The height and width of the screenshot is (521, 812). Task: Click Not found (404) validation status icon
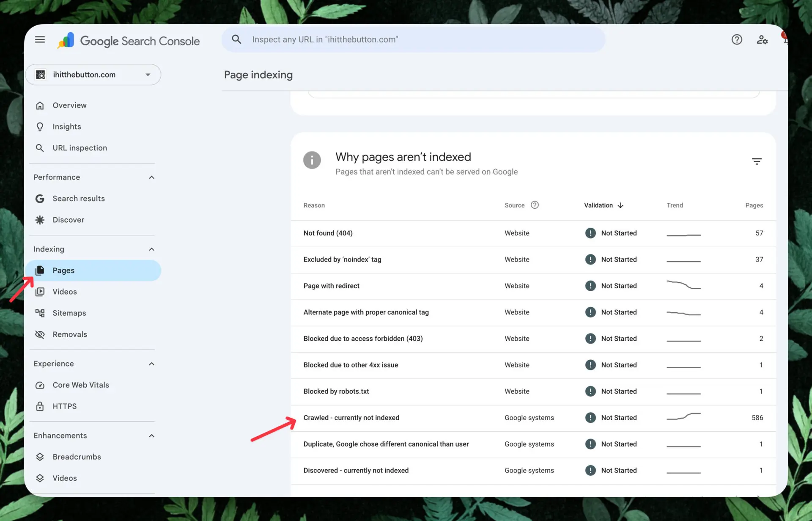(x=590, y=233)
